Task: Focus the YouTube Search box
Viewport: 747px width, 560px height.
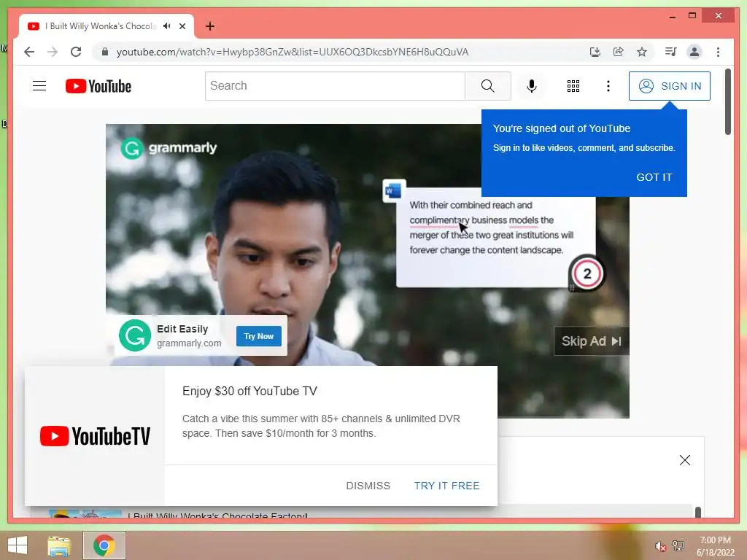Action: point(335,86)
